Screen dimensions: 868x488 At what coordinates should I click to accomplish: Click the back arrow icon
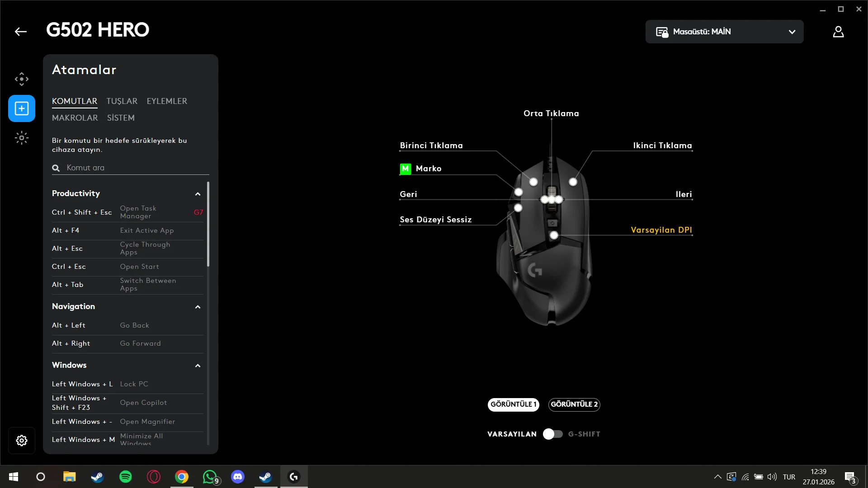[x=21, y=32]
